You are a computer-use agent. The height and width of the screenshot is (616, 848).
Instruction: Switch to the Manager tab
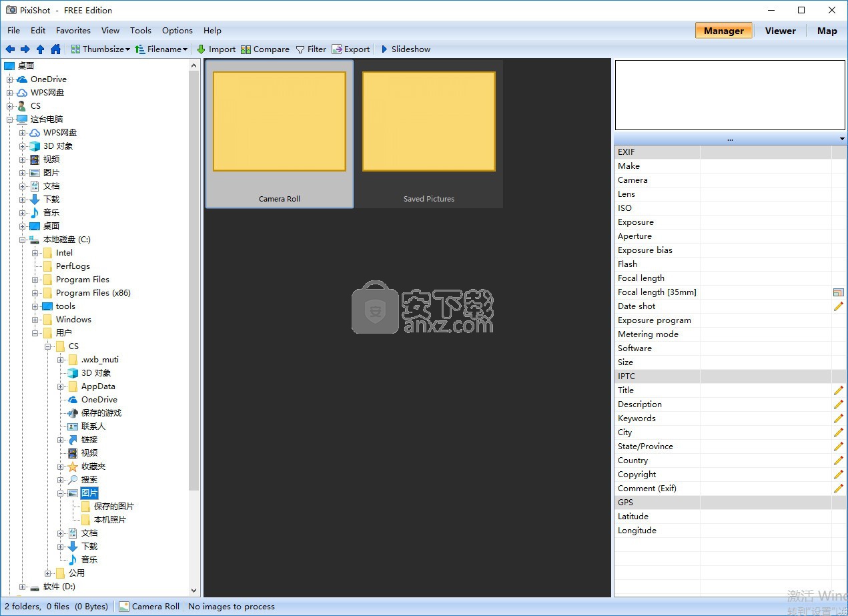(724, 31)
